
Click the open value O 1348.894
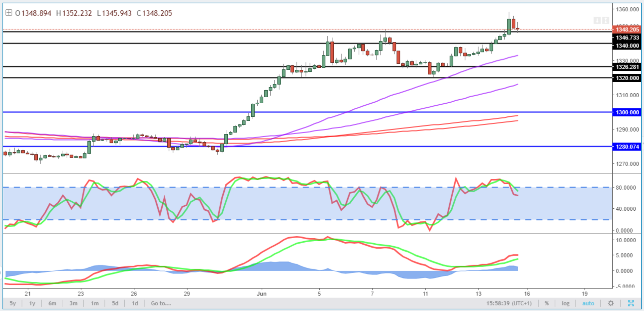[x=33, y=13]
